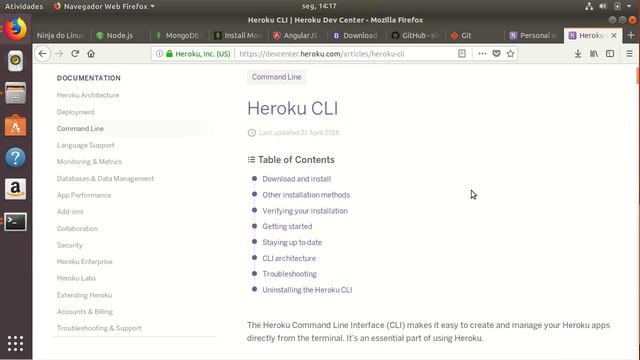Viewport: 640px width, 360px height.
Task: Open the clock and calendar panel
Action: point(319,6)
